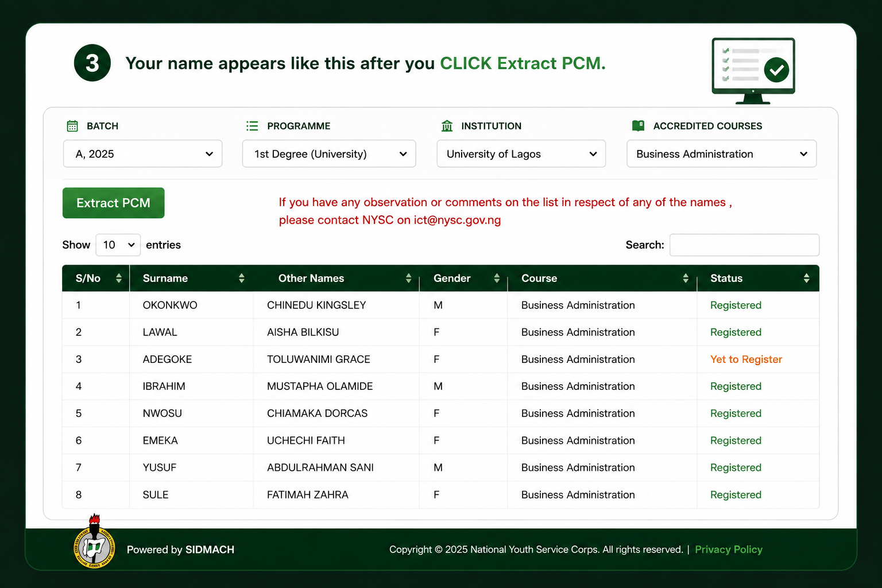Image resolution: width=882 pixels, height=588 pixels.
Task: Sort table by S/No column arrows
Action: tap(119, 278)
